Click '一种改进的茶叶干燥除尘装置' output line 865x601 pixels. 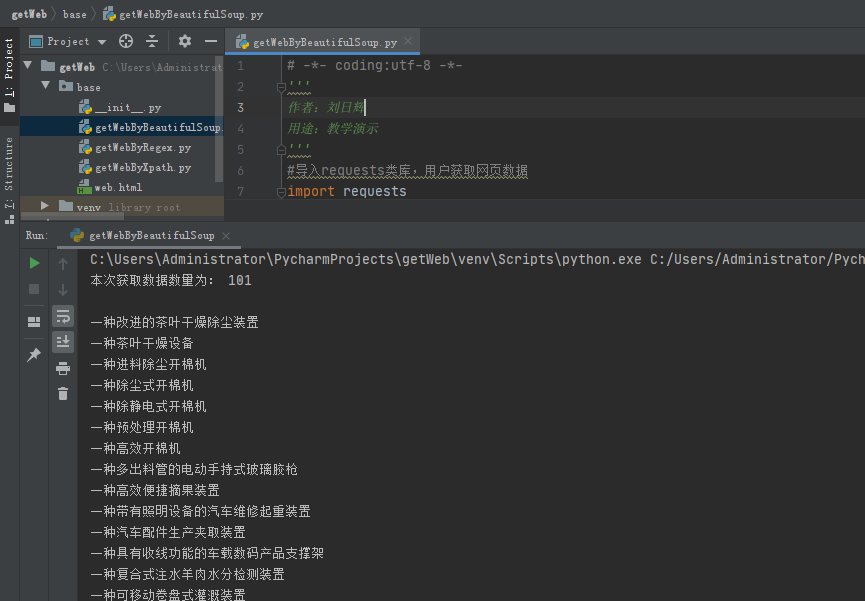tap(174, 322)
